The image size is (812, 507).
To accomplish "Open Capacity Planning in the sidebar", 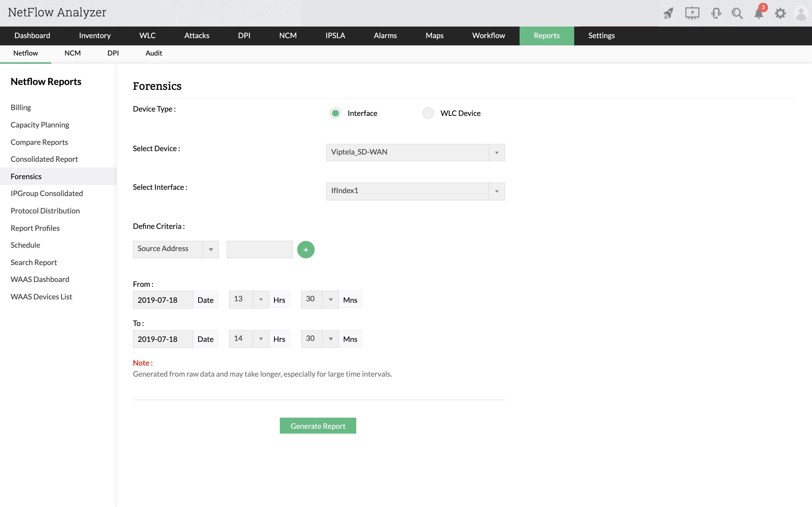I will [40, 125].
